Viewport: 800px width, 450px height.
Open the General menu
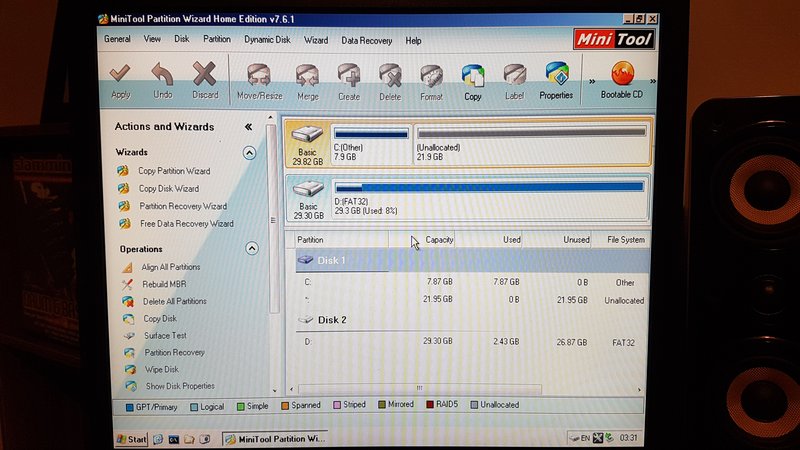[117, 39]
